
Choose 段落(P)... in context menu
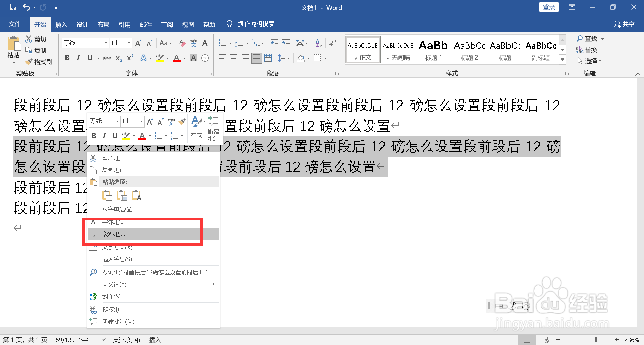[153, 234]
